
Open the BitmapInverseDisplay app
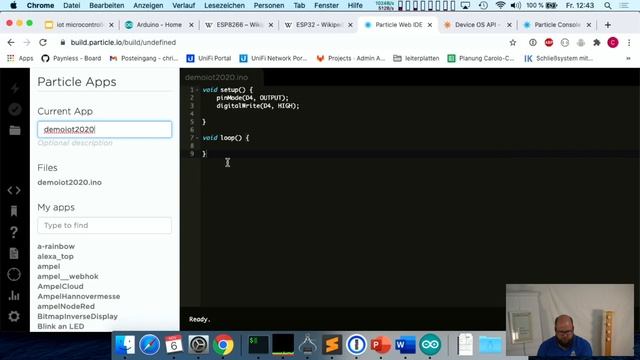[x=78, y=316]
